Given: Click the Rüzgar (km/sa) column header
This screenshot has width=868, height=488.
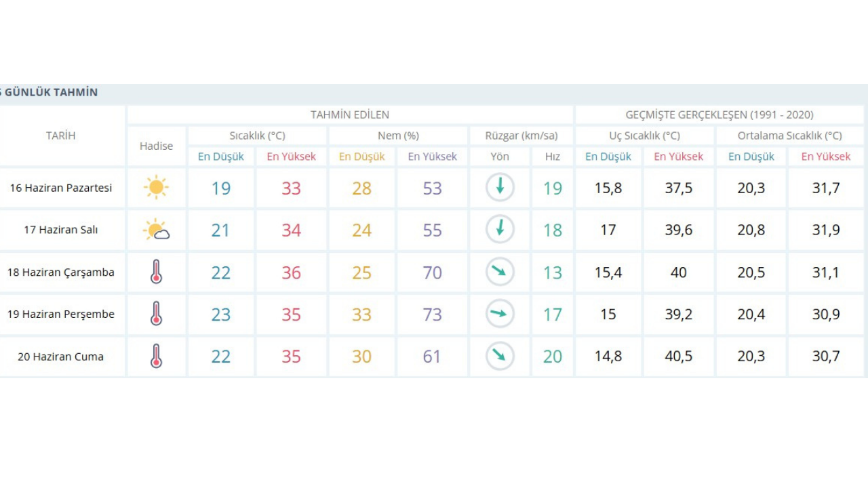Looking at the screenshot, I should click(x=521, y=136).
